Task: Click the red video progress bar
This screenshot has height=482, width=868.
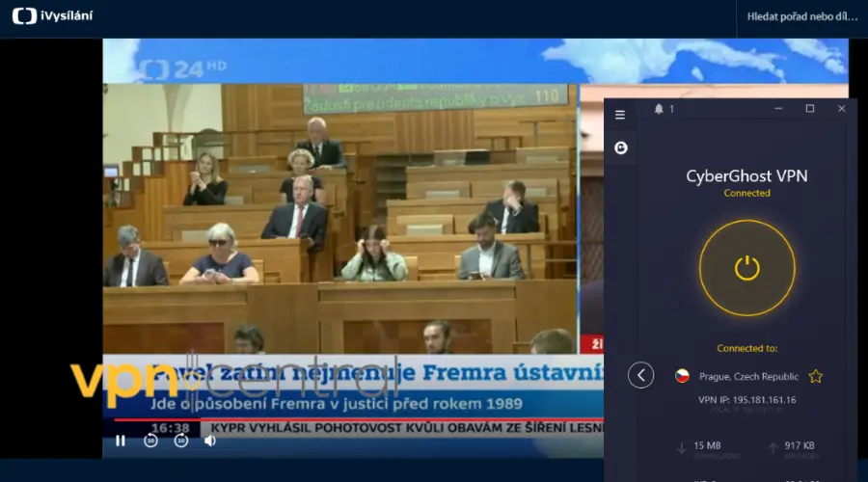Action: pos(358,420)
